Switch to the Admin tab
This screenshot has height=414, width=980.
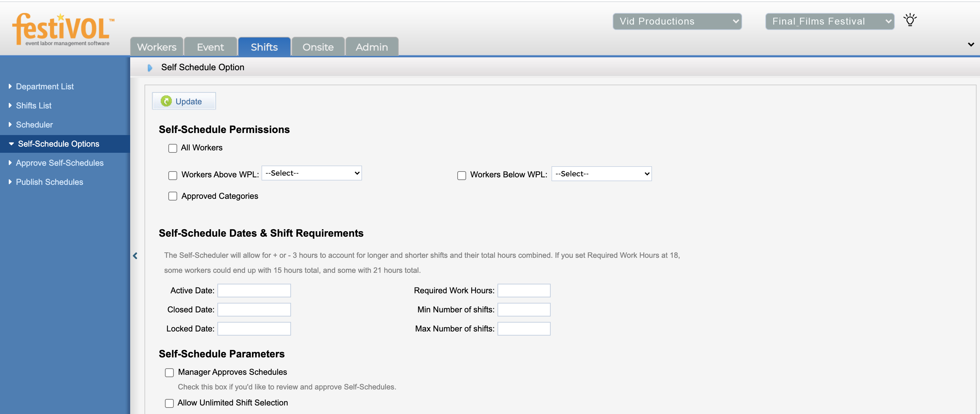[371, 47]
